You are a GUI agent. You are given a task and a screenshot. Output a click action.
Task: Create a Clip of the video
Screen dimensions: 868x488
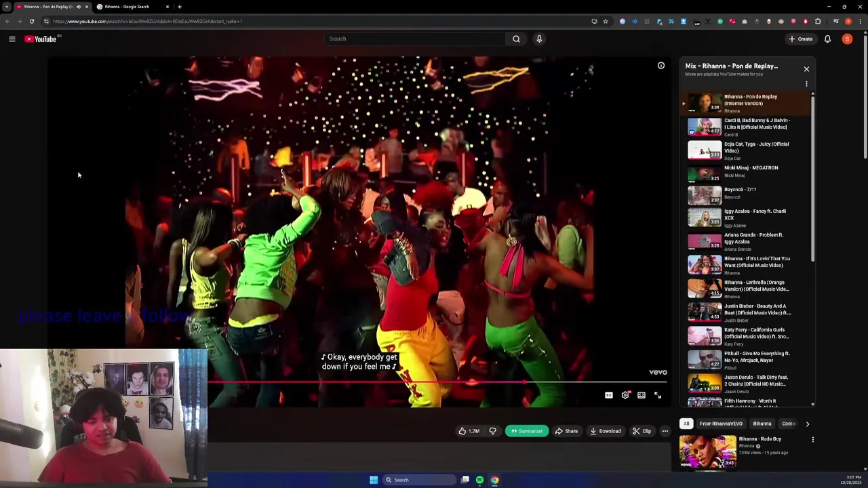tap(642, 431)
